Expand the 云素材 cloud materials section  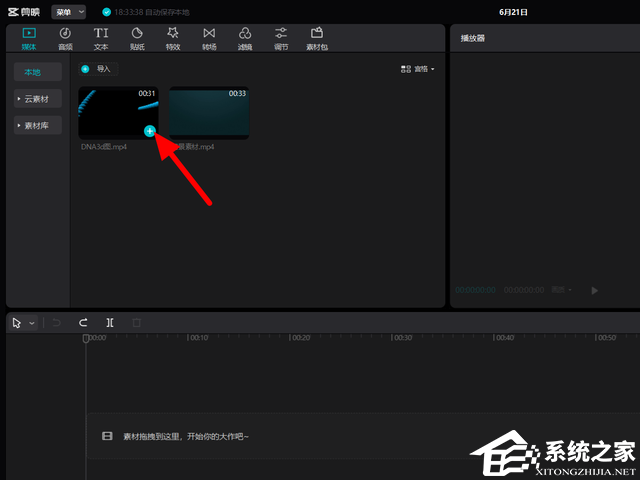click(38, 99)
